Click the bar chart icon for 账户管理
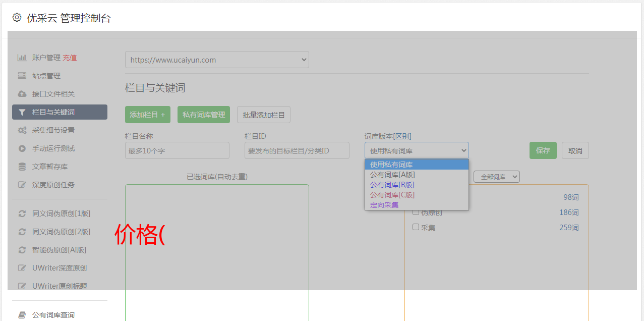The width and height of the screenshot is (644, 321). (x=22, y=58)
